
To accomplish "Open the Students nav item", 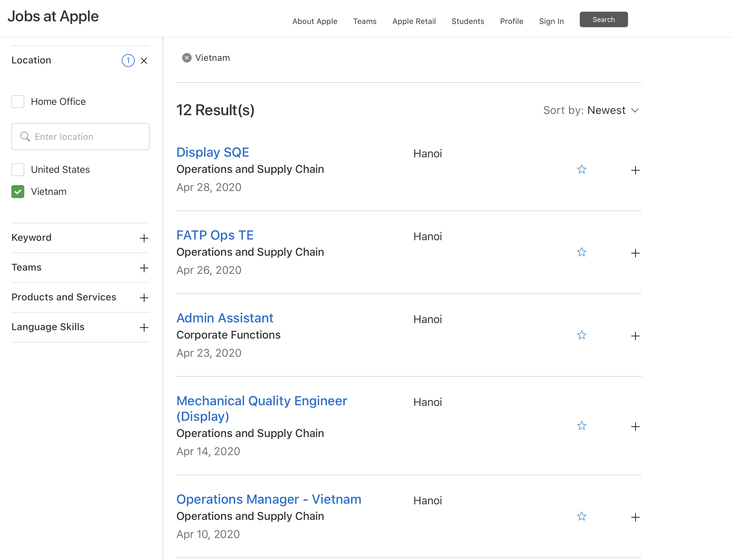I will (468, 21).
